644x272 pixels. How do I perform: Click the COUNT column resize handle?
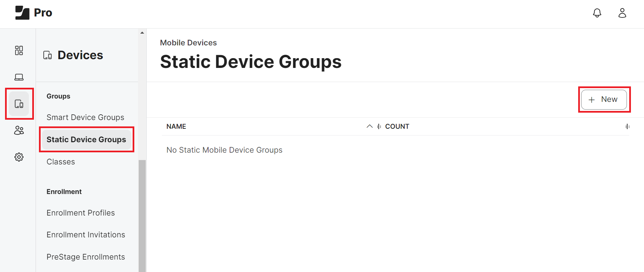point(627,126)
